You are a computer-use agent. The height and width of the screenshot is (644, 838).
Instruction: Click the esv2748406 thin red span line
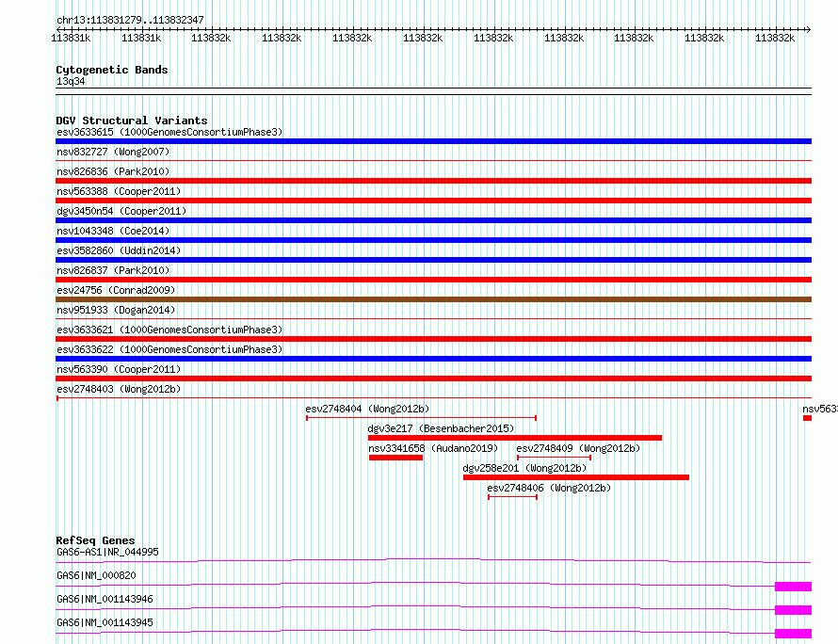click(512, 497)
